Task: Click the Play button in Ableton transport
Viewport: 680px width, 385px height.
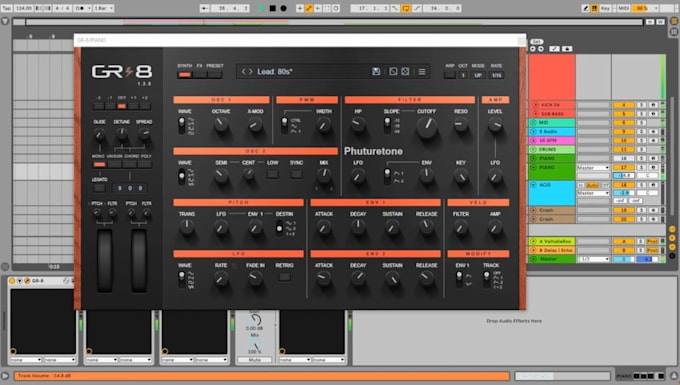Action: tap(261, 8)
